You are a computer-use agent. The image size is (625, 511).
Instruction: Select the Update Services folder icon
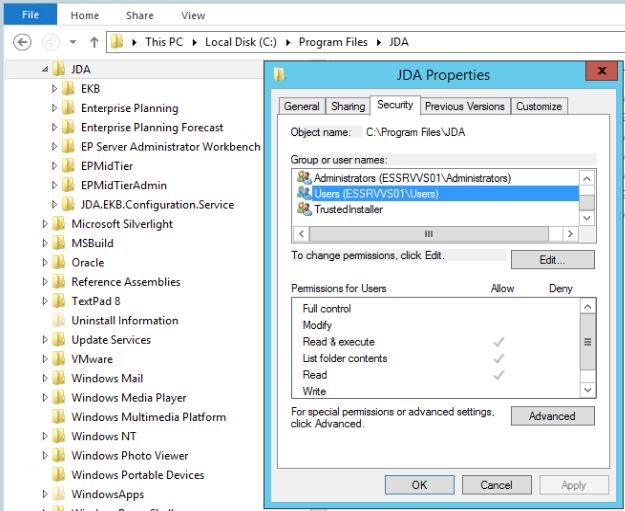59,339
